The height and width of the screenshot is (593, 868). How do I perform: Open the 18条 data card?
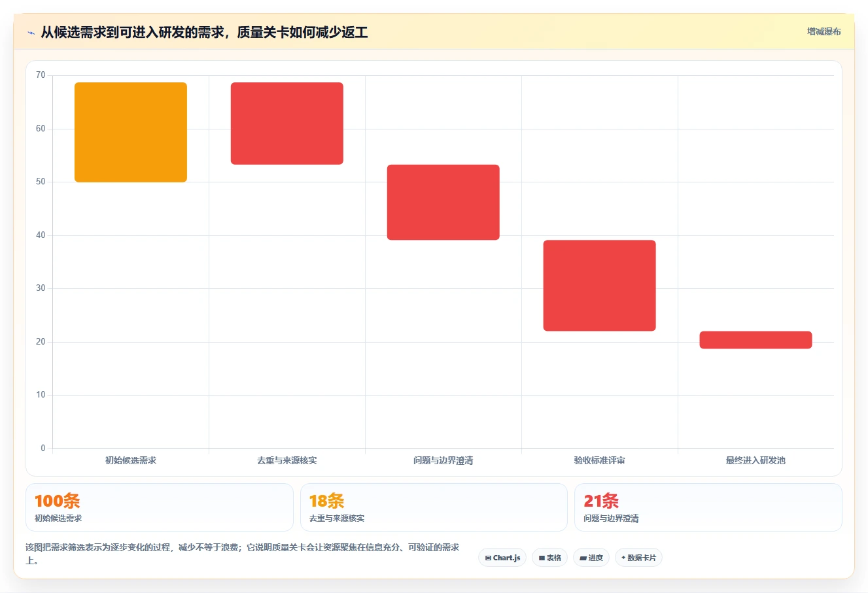point(434,507)
